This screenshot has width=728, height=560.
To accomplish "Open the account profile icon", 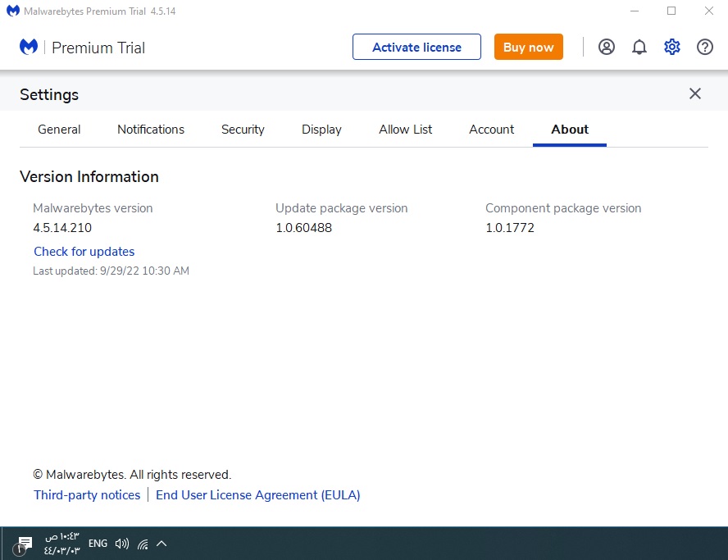I will (607, 47).
